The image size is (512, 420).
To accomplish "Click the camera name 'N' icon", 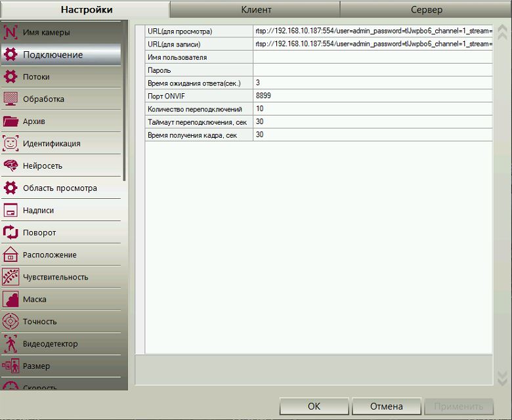I will tap(11, 32).
